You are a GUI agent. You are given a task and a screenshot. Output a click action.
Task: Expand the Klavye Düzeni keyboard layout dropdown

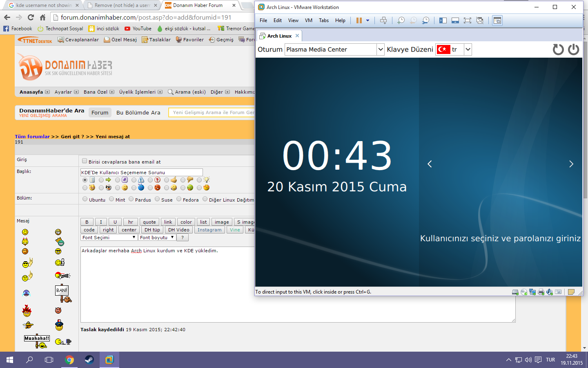[x=468, y=49]
